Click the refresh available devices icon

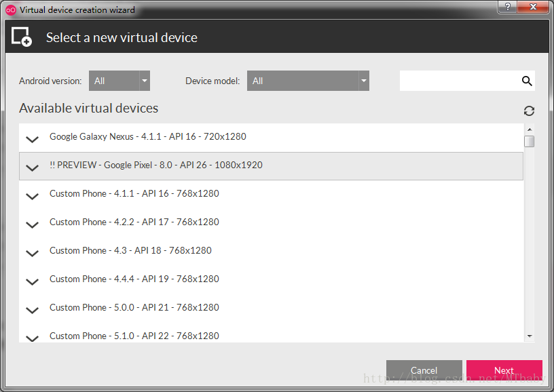(529, 111)
